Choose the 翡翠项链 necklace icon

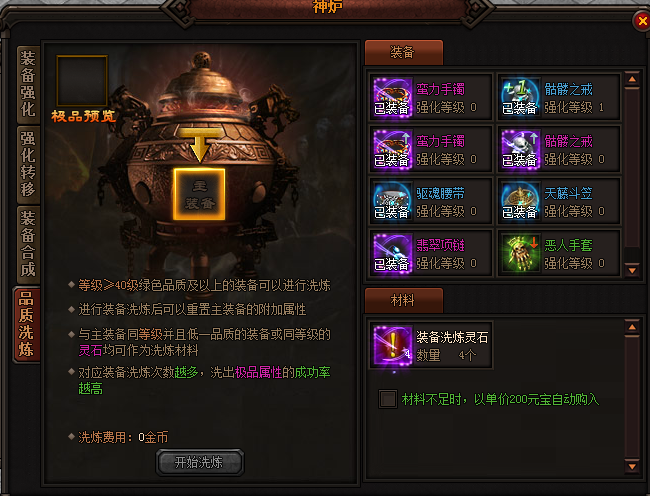click(392, 253)
